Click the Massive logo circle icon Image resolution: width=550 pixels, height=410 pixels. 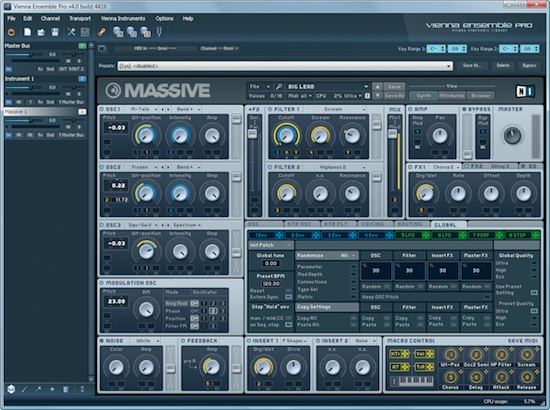(x=113, y=90)
